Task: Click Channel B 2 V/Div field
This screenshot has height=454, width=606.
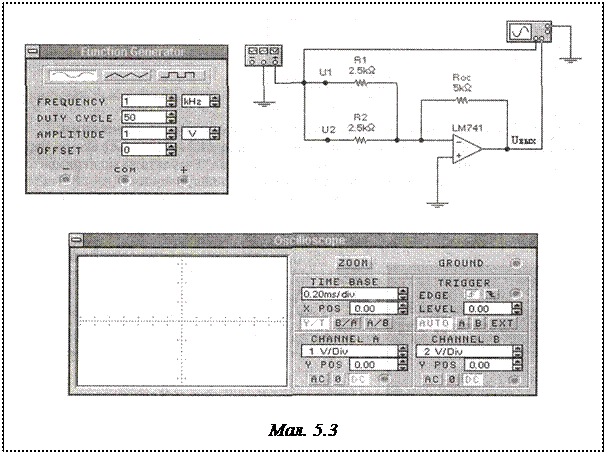Action: click(x=465, y=351)
